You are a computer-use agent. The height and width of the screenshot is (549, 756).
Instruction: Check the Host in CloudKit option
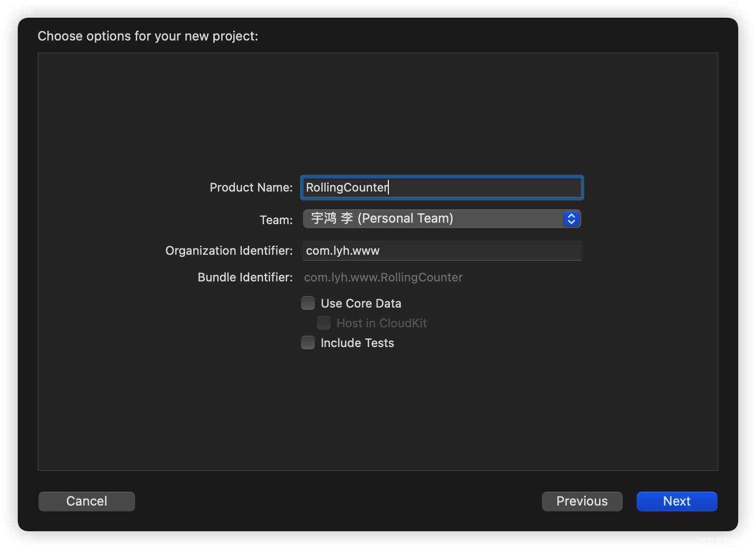point(324,323)
